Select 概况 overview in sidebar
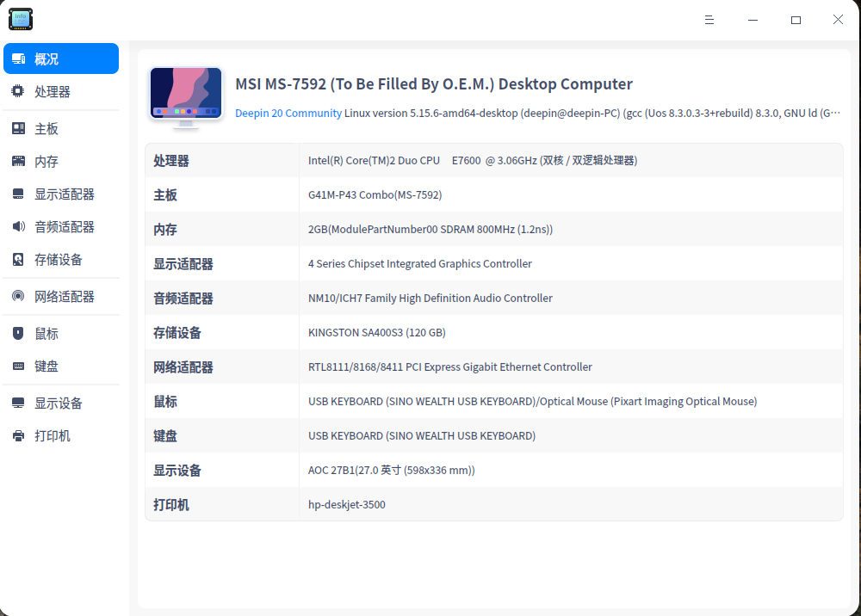This screenshot has height=616, width=861. [61, 59]
